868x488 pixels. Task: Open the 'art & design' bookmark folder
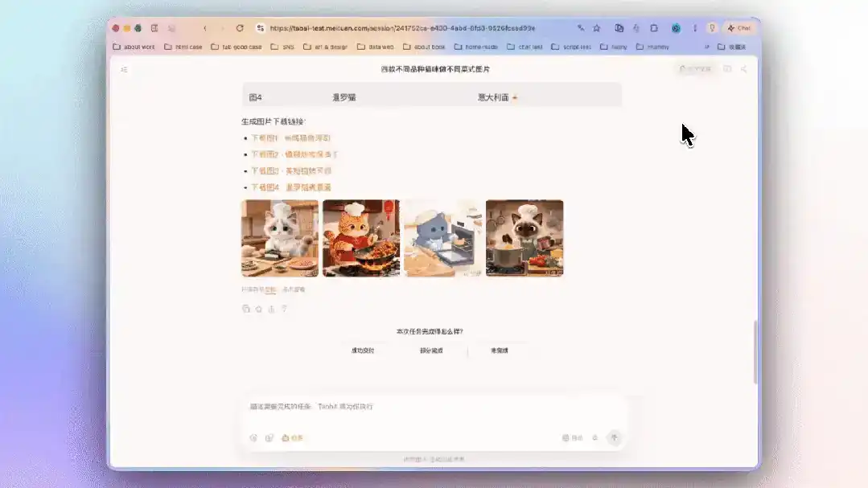point(326,47)
